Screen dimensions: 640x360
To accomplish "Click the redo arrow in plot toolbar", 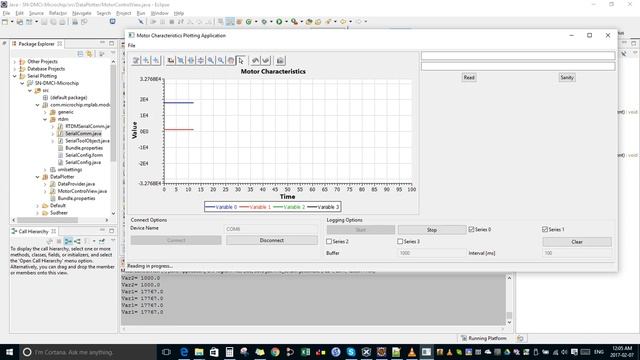I will [266, 60].
